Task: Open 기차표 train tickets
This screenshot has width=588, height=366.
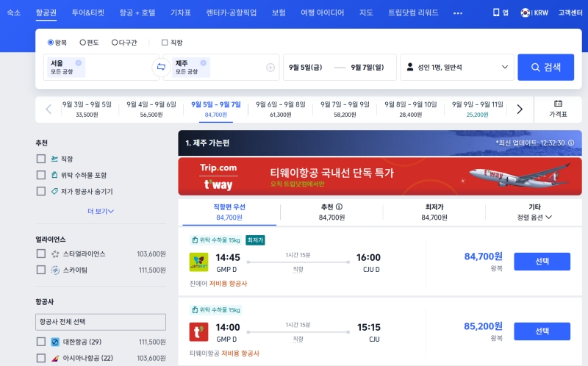Action: click(x=181, y=12)
